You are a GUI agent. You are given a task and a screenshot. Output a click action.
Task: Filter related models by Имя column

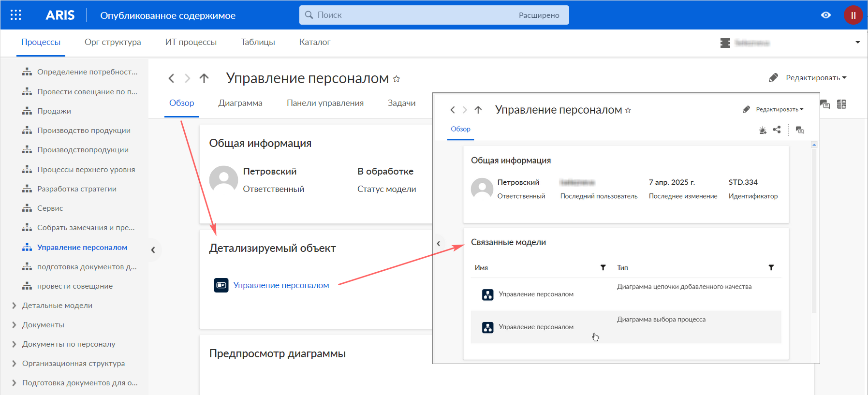(603, 267)
